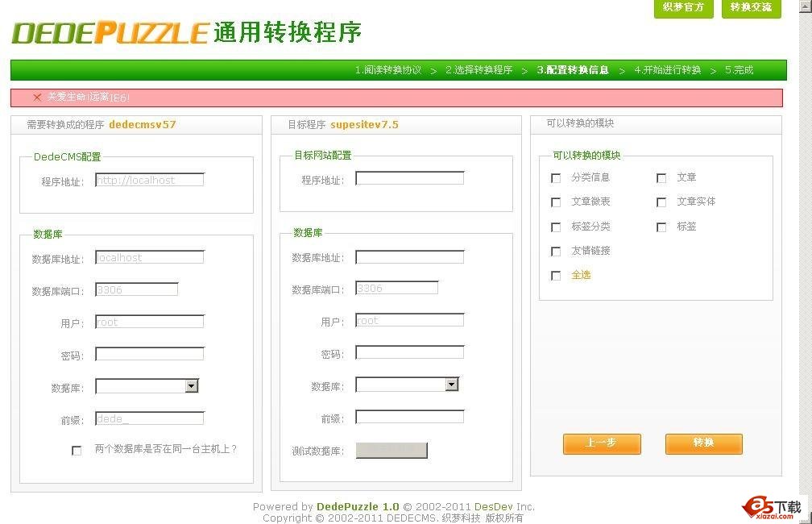The image size is (812, 524).
Task: Go to step 2.选择转换程序
Action: coord(479,70)
